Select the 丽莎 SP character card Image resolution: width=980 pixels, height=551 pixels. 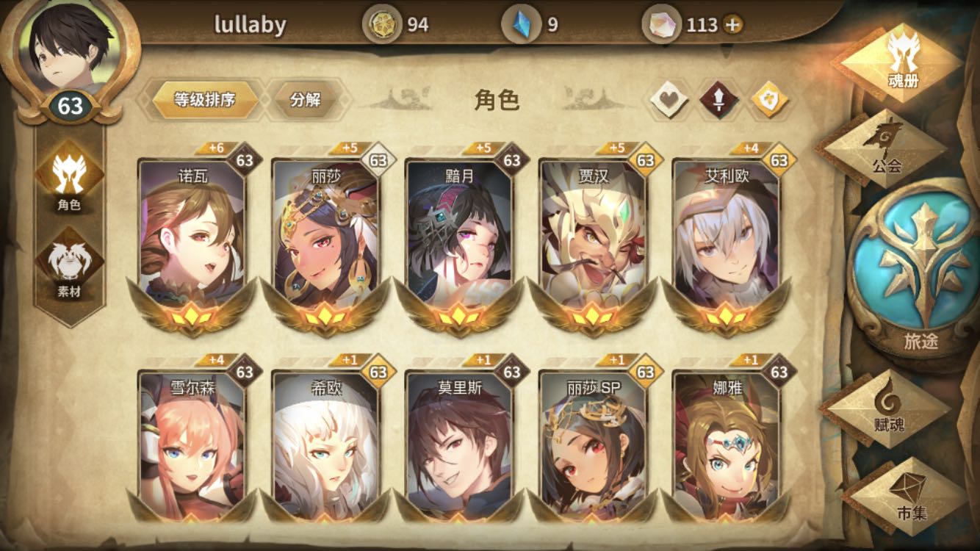click(594, 440)
